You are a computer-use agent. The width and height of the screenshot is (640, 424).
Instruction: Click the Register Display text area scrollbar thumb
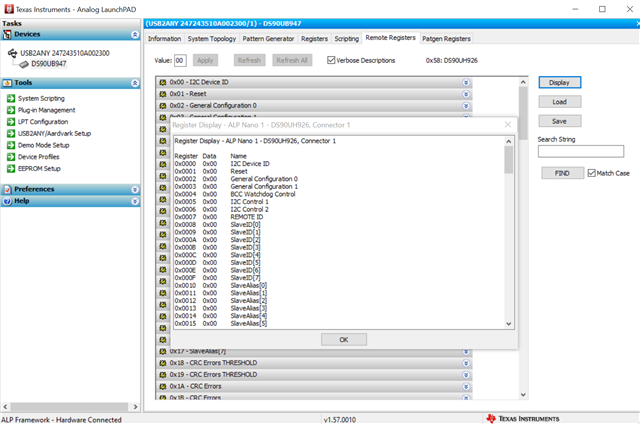coord(509,160)
